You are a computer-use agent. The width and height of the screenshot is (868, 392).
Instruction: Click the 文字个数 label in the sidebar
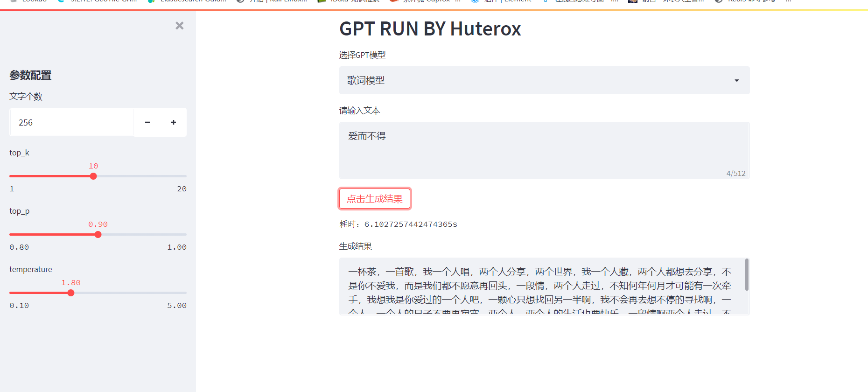tap(26, 97)
